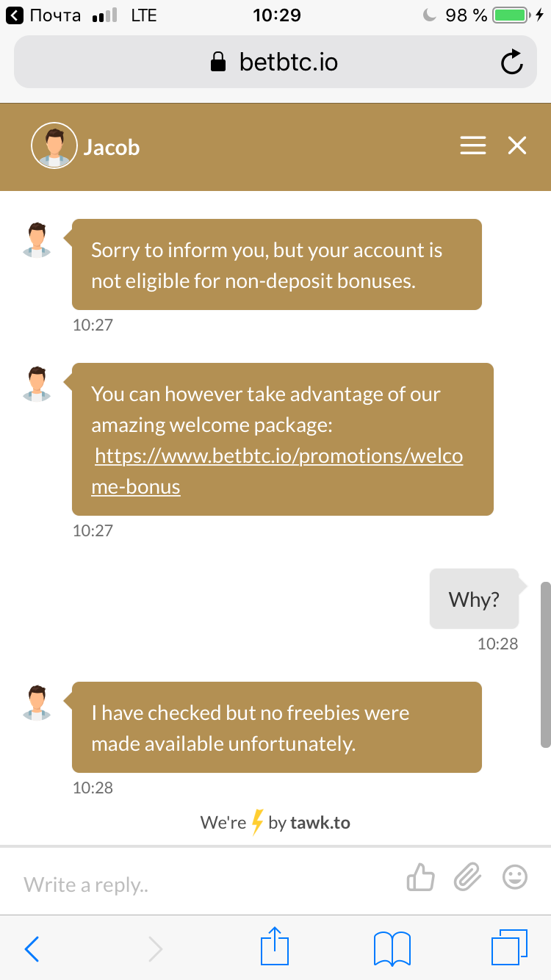This screenshot has width=551, height=980.
Task: Click the thumbs up rating icon
Action: pos(421,877)
